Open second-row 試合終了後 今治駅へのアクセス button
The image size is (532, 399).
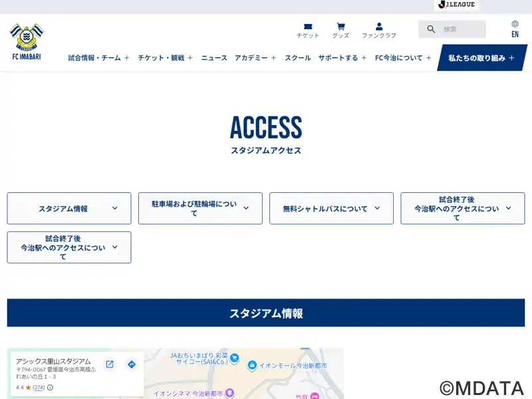pyautogui.click(x=69, y=247)
